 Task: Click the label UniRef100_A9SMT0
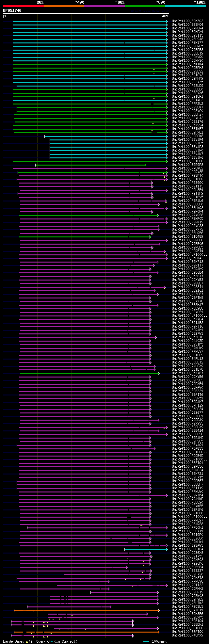coord(187,176)
